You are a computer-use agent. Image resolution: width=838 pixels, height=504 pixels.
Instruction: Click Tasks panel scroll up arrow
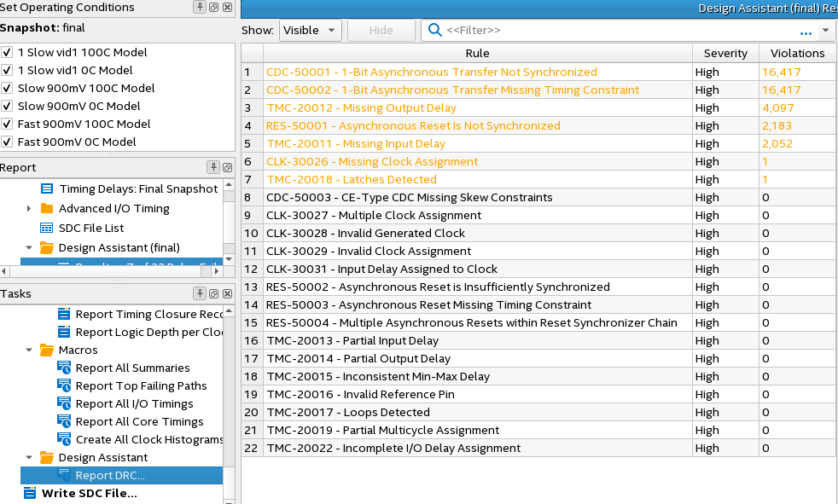pyautogui.click(x=229, y=310)
